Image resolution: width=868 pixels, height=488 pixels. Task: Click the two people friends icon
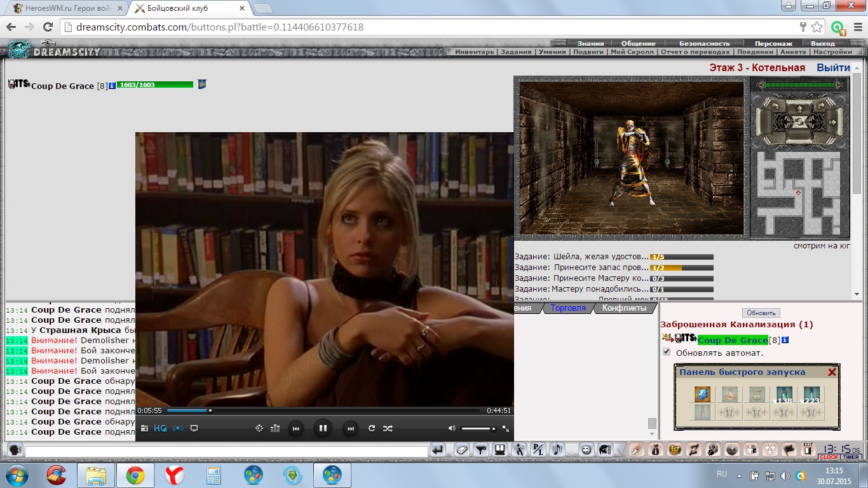click(751, 450)
